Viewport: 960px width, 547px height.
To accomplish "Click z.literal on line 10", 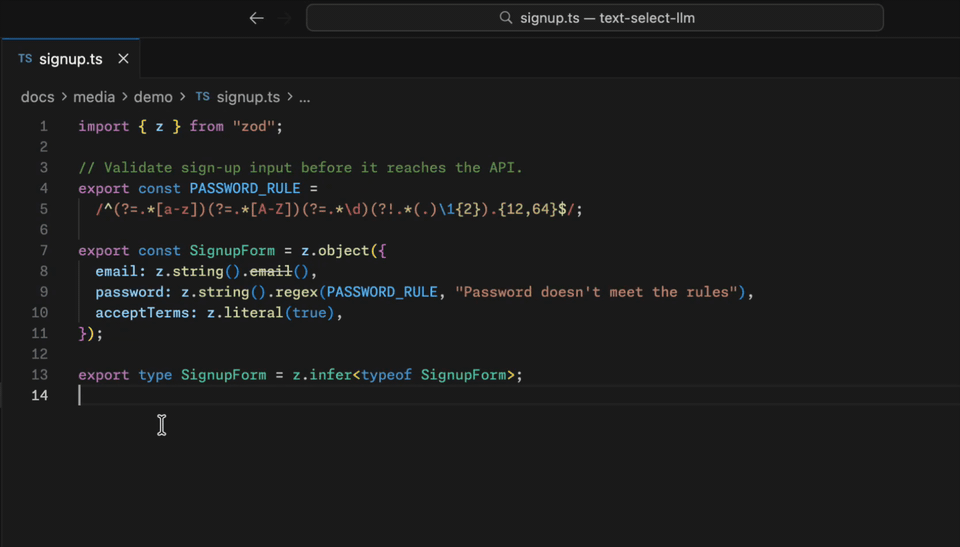I will click(245, 312).
